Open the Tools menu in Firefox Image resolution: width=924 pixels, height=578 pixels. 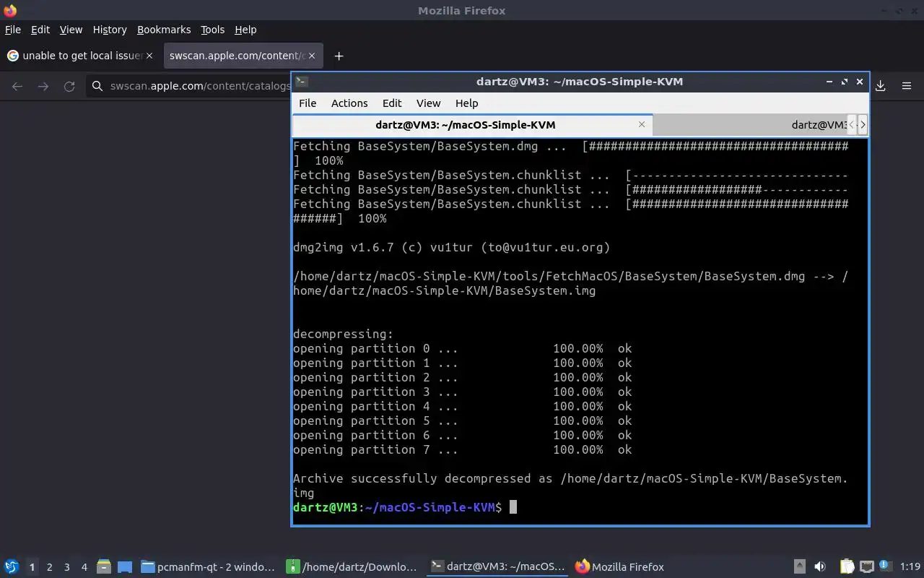tap(212, 30)
